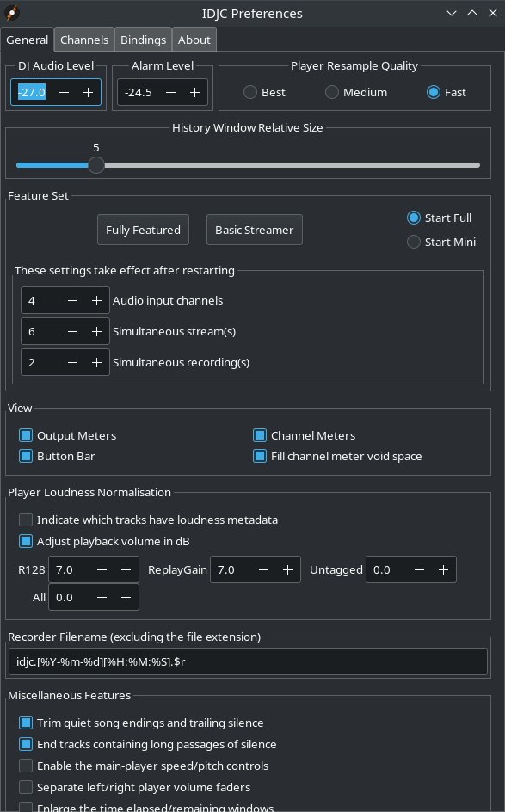The image size is (505, 812).
Task: Switch to the Channels tab
Action: click(x=84, y=40)
